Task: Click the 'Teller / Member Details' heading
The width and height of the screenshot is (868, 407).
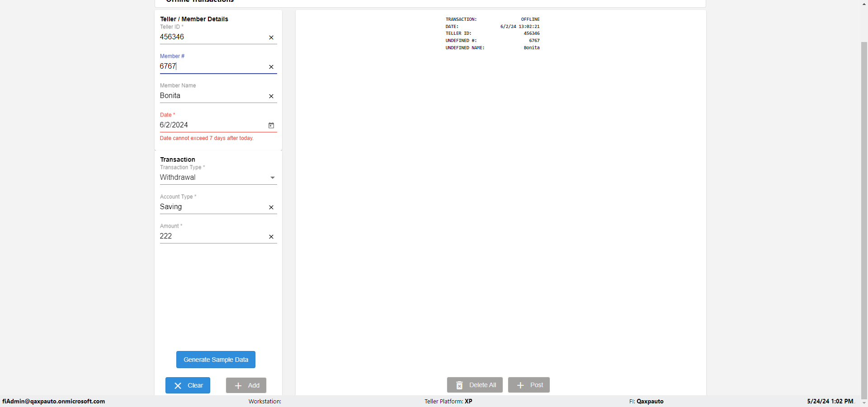Action: tap(194, 19)
